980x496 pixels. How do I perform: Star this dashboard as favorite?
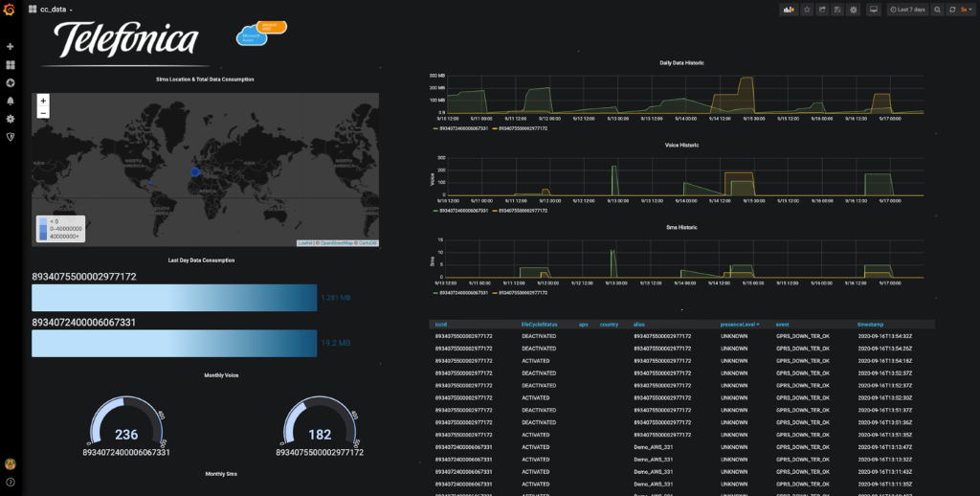807,10
